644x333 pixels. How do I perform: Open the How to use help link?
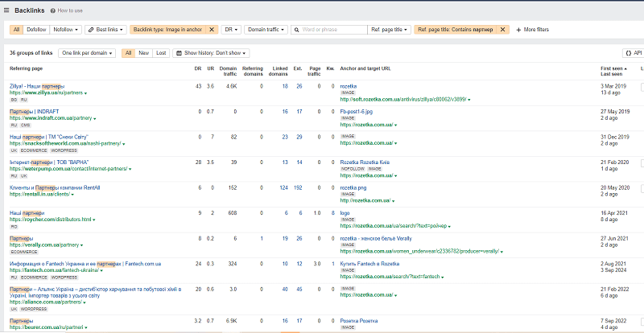coord(67,10)
